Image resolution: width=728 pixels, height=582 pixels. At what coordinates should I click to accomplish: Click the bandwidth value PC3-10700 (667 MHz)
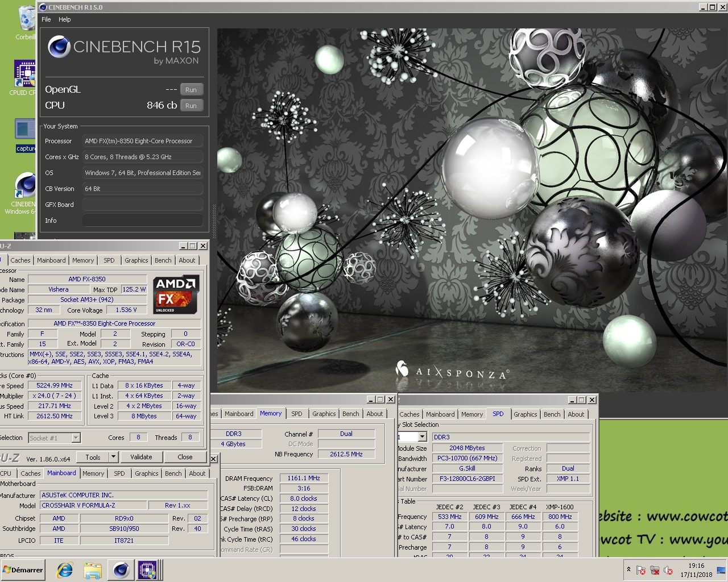[467, 458]
